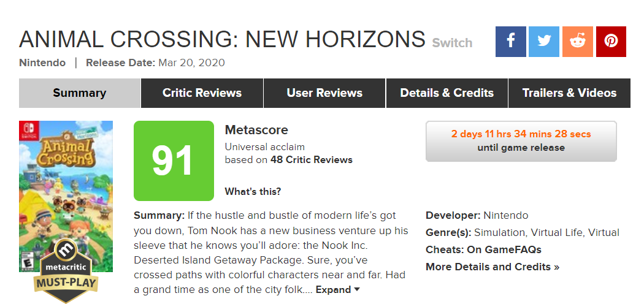Select the Simulation genre link
This screenshot has width=644, height=304.
[x=499, y=232]
